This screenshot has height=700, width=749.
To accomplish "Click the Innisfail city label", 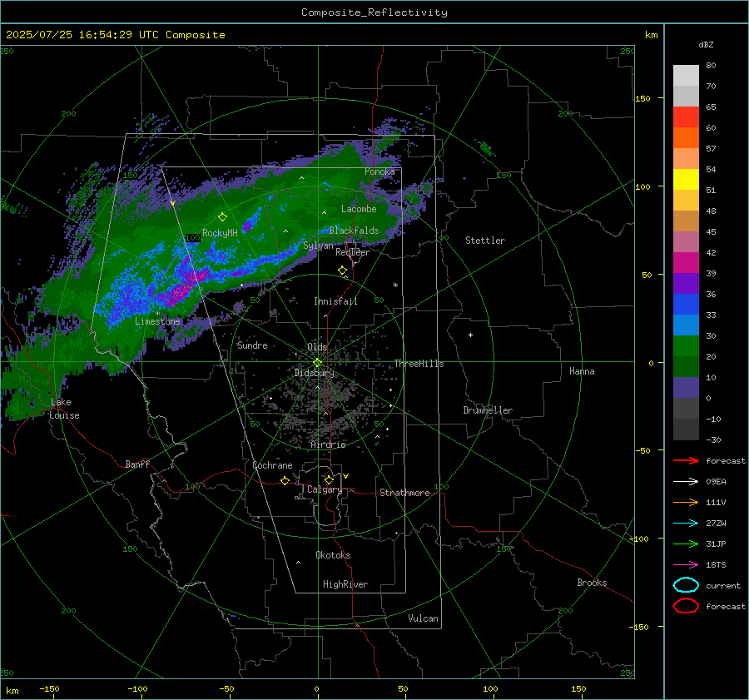I will click(335, 301).
